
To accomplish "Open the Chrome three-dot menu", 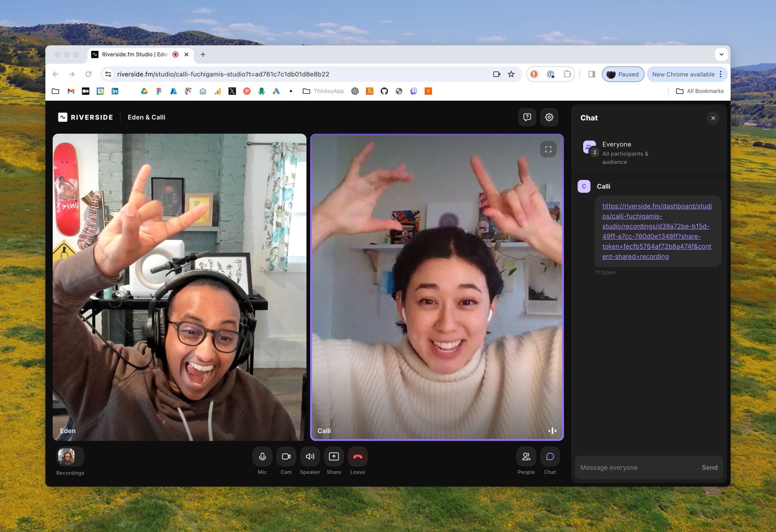I will pyautogui.click(x=721, y=74).
